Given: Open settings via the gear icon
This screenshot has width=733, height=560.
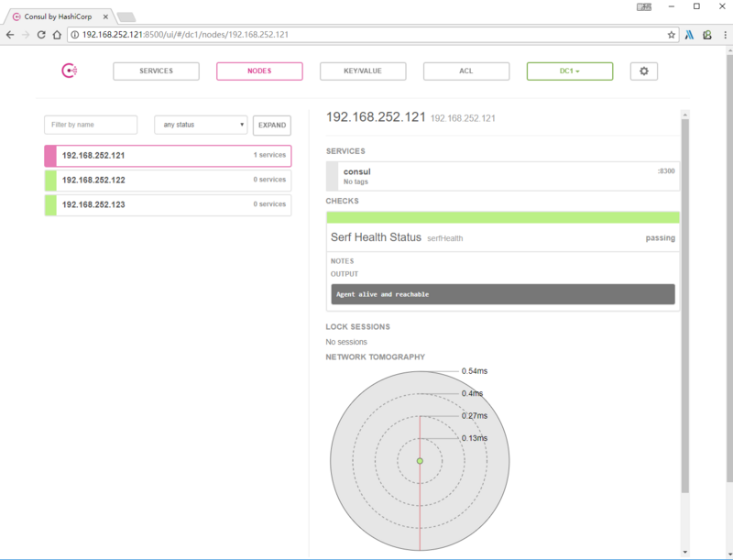Looking at the screenshot, I should pyautogui.click(x=643, y=71).
